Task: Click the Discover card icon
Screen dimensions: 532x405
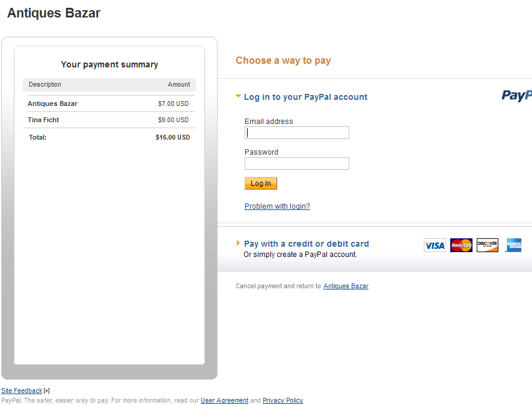Action: click(488, 245)
